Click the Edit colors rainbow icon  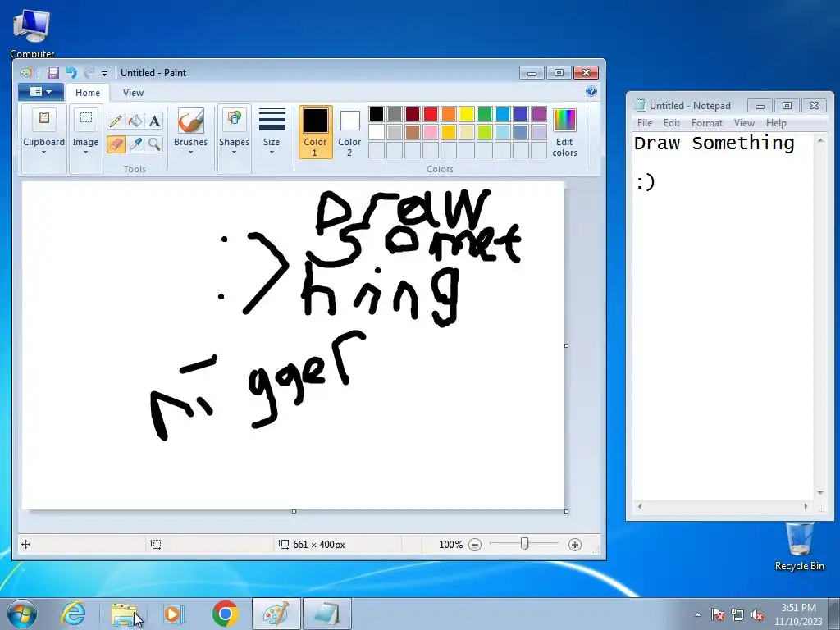(x=564, y=120)
